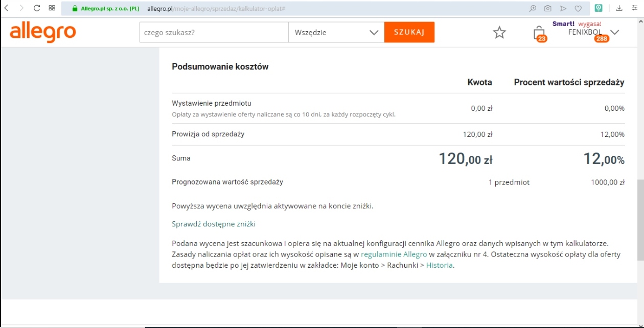The height and width of the screenshot is (328, 644).
Task: Click the zoom magnifier icon in address bar
Action: tap(533, 8)
